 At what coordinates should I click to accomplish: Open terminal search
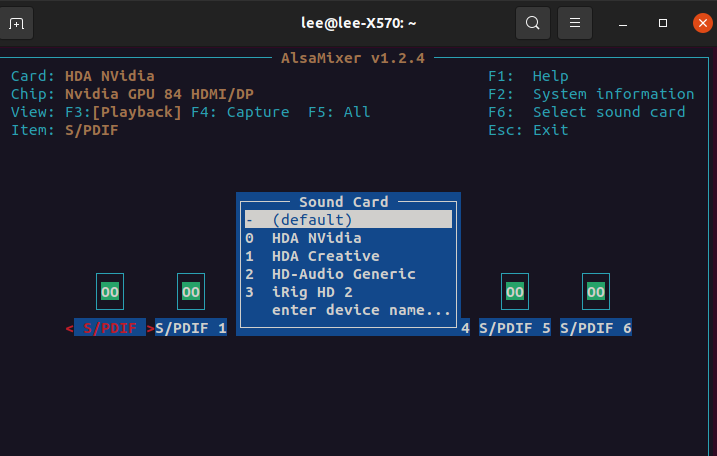tap(533, 23)
